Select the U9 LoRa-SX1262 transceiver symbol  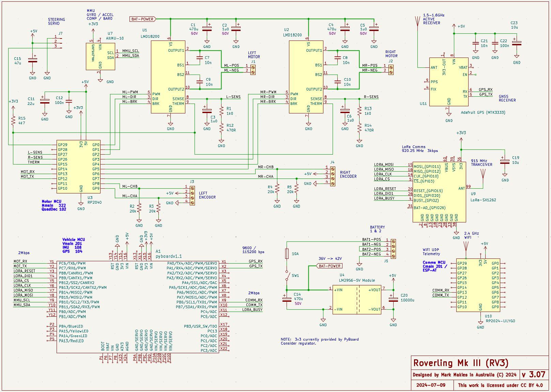(x=439, y=192)
